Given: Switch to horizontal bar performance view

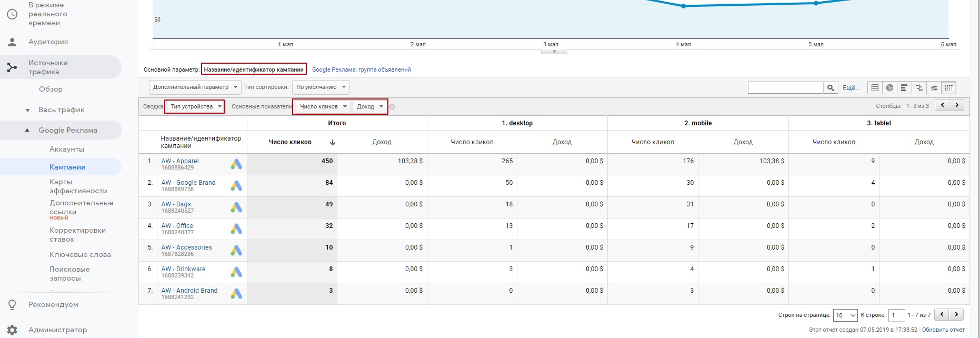Looking at the screenshot, I should [x=904, y=88].
